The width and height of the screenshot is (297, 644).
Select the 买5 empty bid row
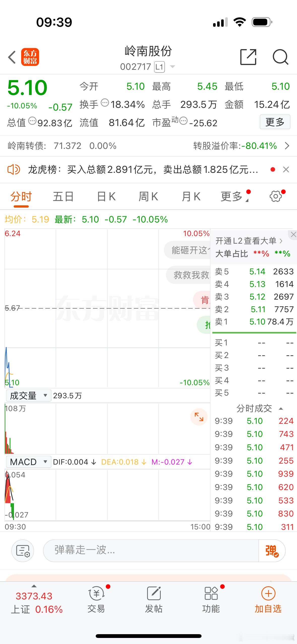point(254,393)
